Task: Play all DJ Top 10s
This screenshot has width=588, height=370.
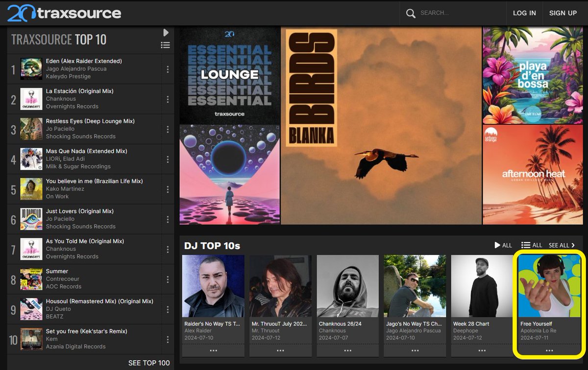Action: coord(503,245)
